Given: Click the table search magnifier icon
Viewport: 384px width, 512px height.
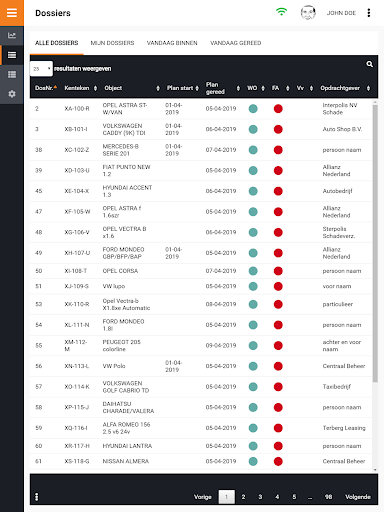Looking at the screenshot, I should tap(369, 64).
